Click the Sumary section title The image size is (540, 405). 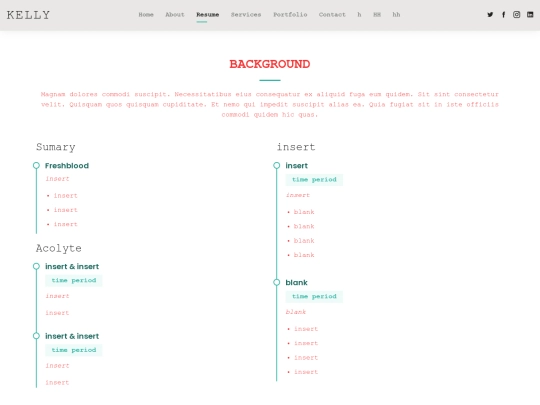(55, 147)
